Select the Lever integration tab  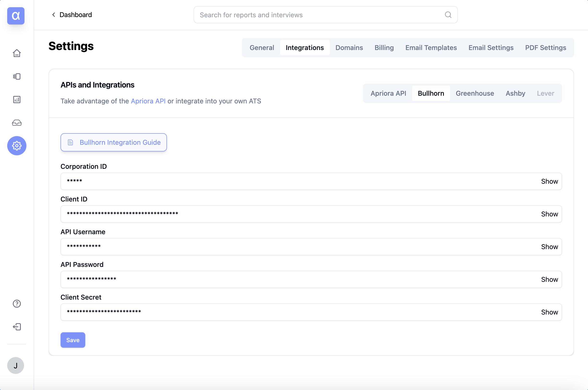545,93
